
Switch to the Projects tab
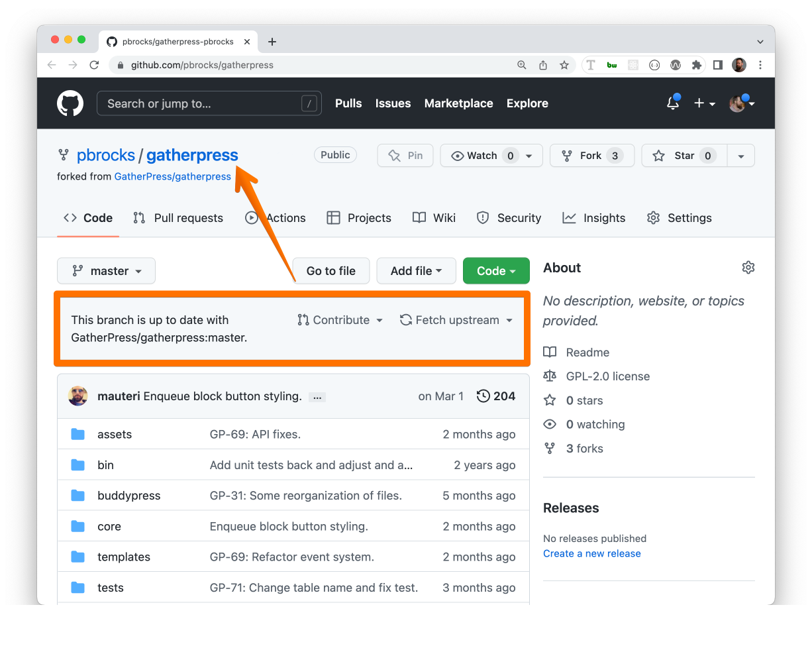pos(359,218)
